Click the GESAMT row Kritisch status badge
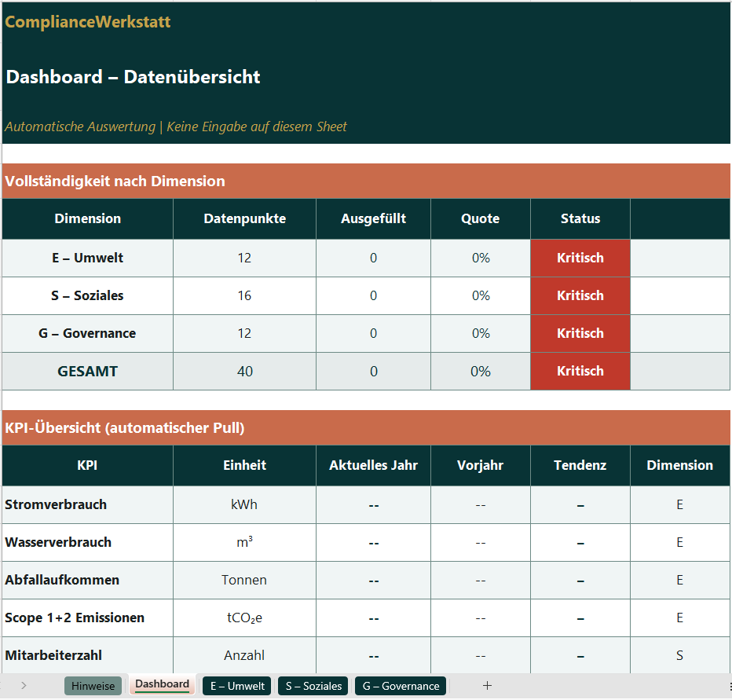The image size is (732, 700). [580, 371]
